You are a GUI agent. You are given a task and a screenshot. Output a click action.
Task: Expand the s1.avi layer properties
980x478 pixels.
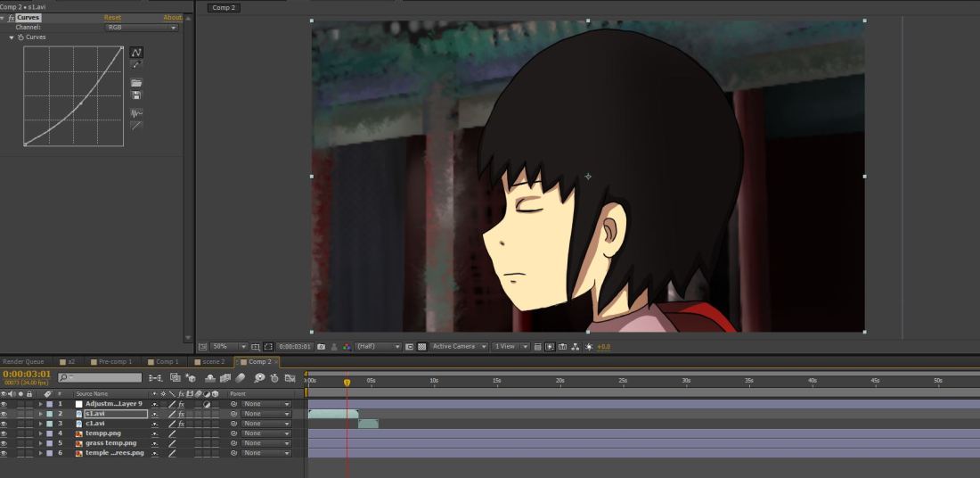[41, 414]
